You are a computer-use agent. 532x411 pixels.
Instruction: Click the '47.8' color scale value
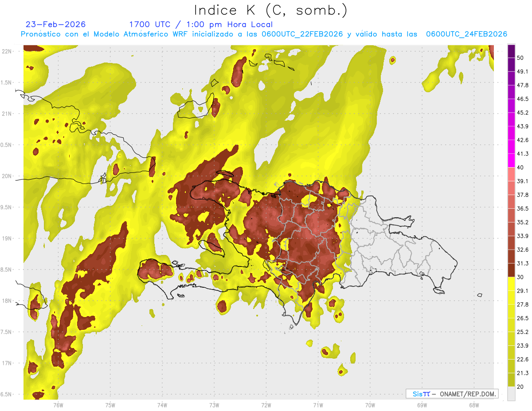pyautogui.click(x=523, y=86)
